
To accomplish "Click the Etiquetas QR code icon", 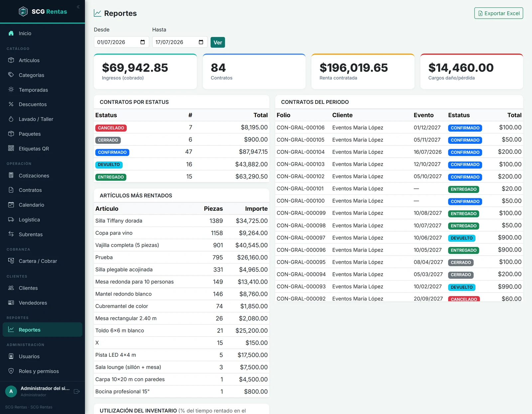I will [11, 148].
